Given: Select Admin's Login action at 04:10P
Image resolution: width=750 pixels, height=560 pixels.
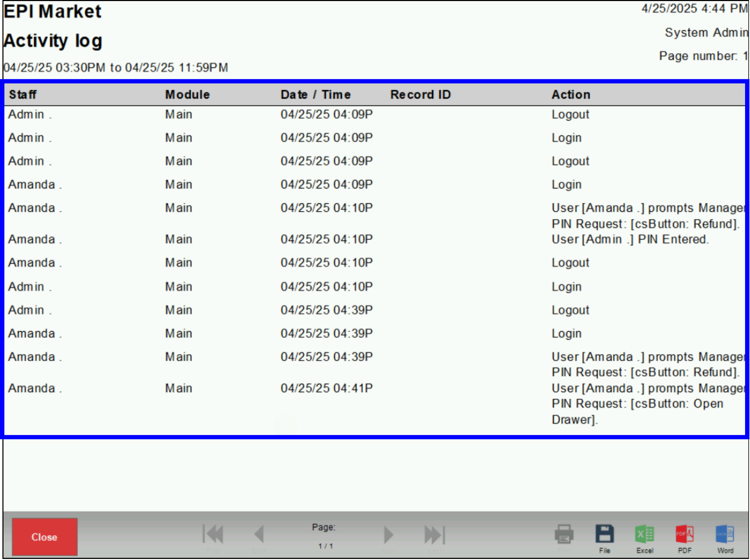Looking at the screenshot, I should [567, 287].
